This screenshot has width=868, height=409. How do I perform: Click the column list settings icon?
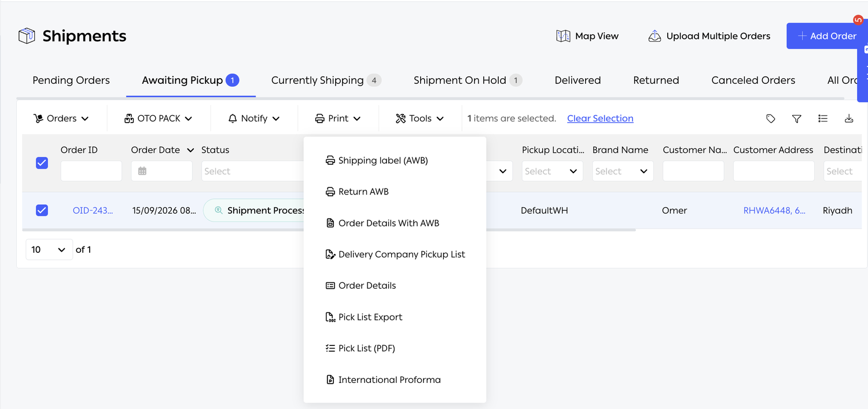click(x=823, y=119)
